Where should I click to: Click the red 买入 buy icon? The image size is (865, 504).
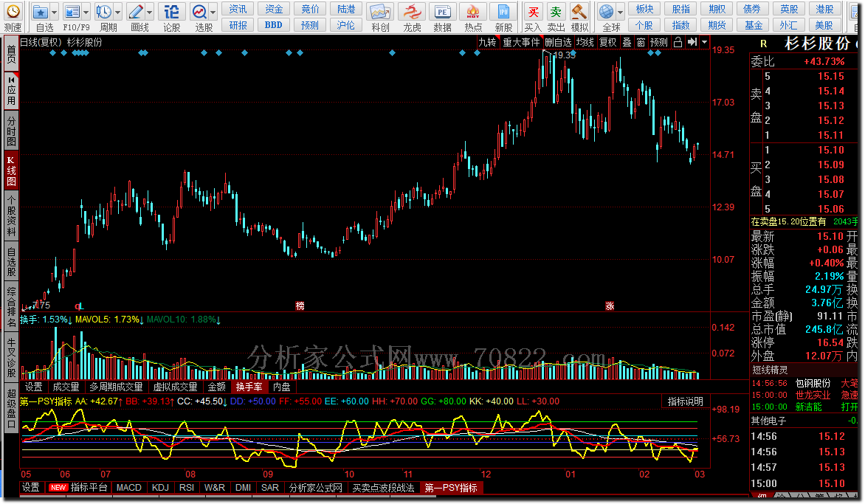[533, 12]
